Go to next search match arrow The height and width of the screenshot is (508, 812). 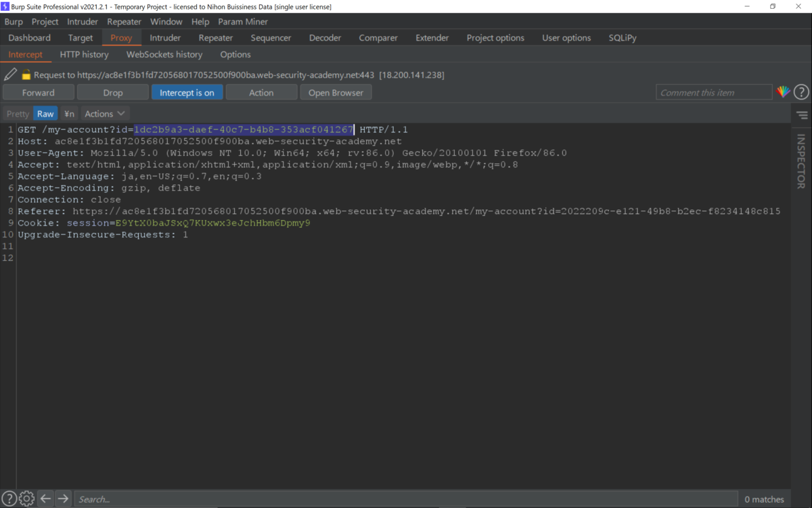tap(63, 499)
